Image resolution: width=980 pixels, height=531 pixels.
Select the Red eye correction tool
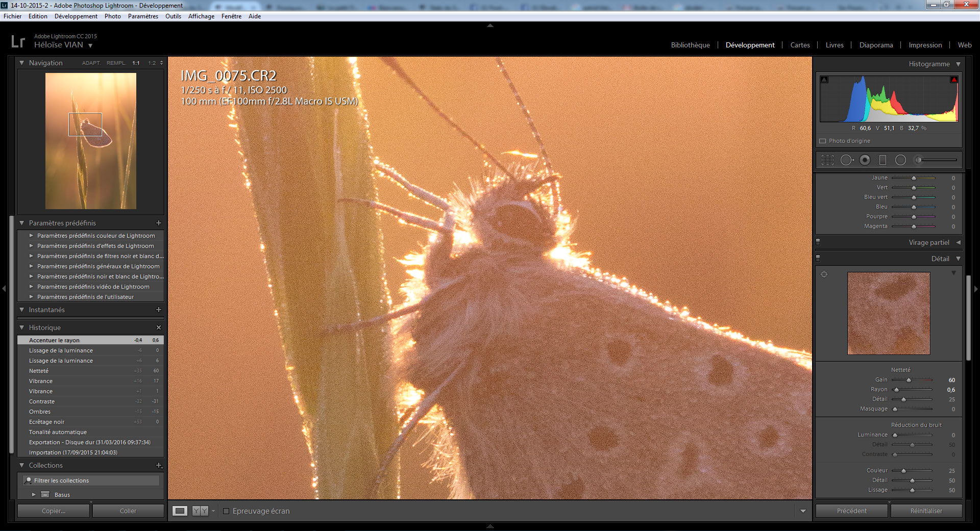coord(865,160)
